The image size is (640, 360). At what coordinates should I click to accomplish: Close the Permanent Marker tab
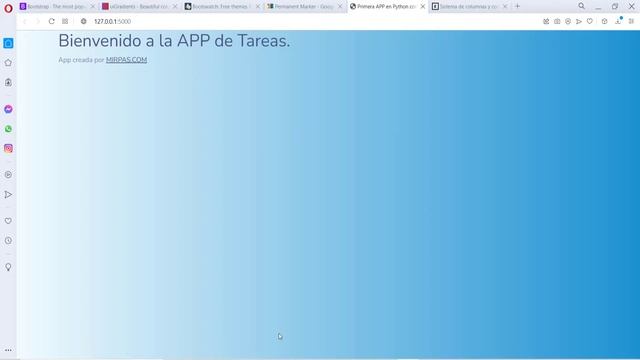pos(340,7)
